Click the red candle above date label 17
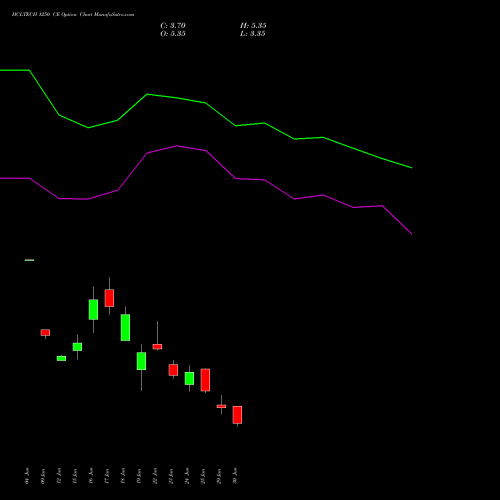Image resolution: width=500 pixels, height=500 pixels. point(109,298)
